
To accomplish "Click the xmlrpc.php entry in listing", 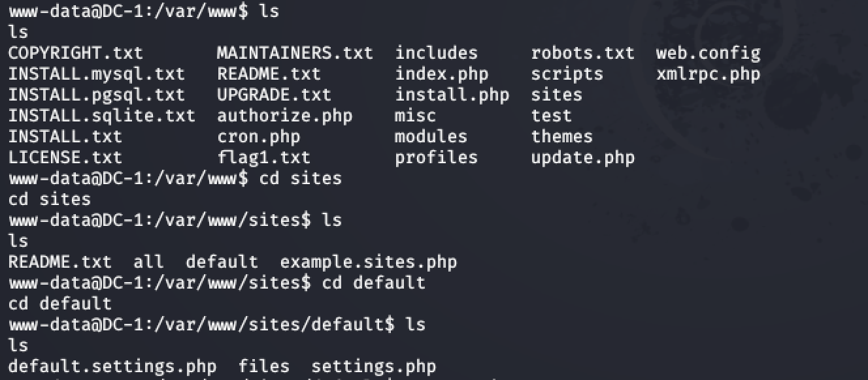I will [709, 74].
